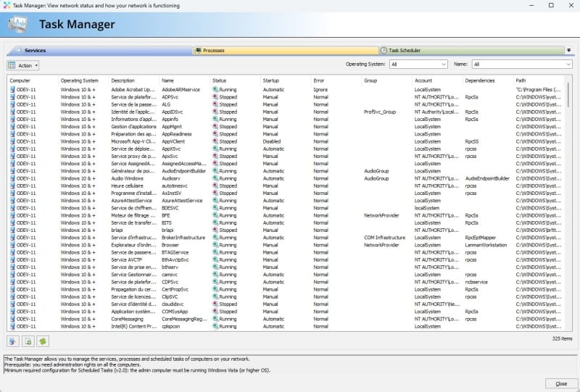Click the green refresh icon below the list

click(43, 341)
